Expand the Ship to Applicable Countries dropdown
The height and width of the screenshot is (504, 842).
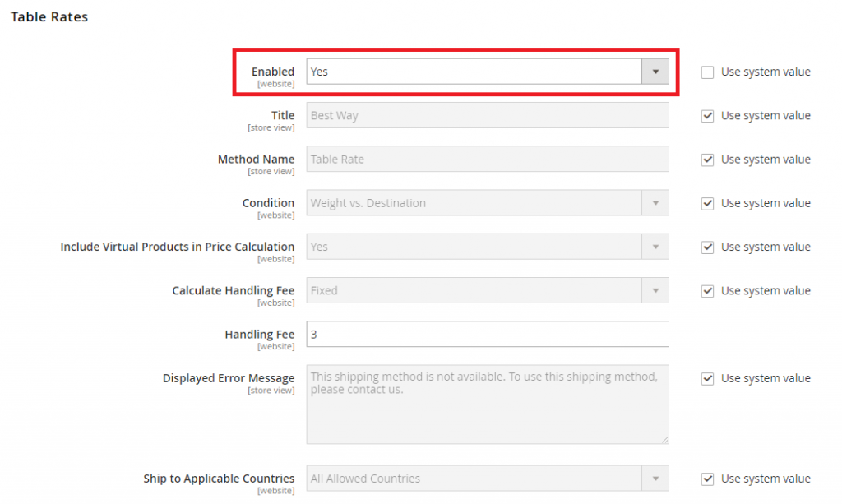pyautogui.click(x=655, y=478)
